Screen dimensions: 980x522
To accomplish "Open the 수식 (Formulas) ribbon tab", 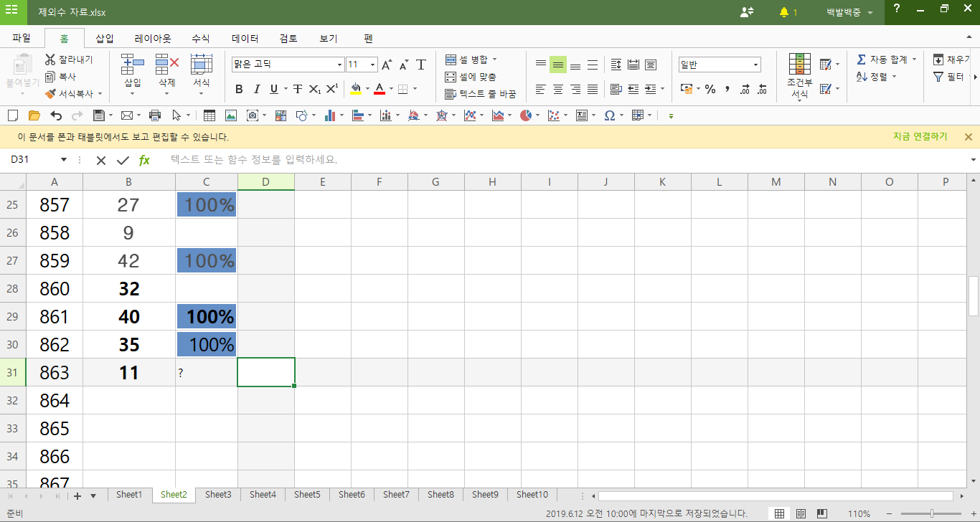I will 200,39.
